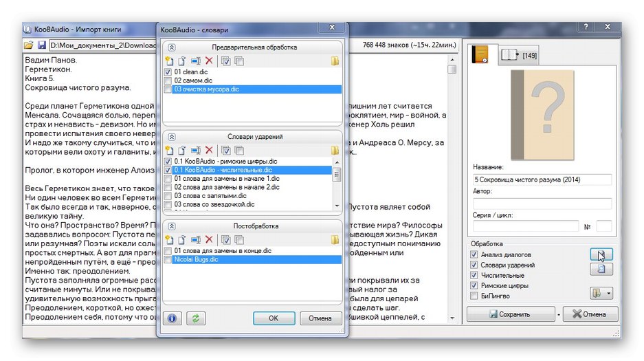Open the dictionaries folder in Постобработка
The width and height of the screenshot is (644, 361).
point(335,240)
